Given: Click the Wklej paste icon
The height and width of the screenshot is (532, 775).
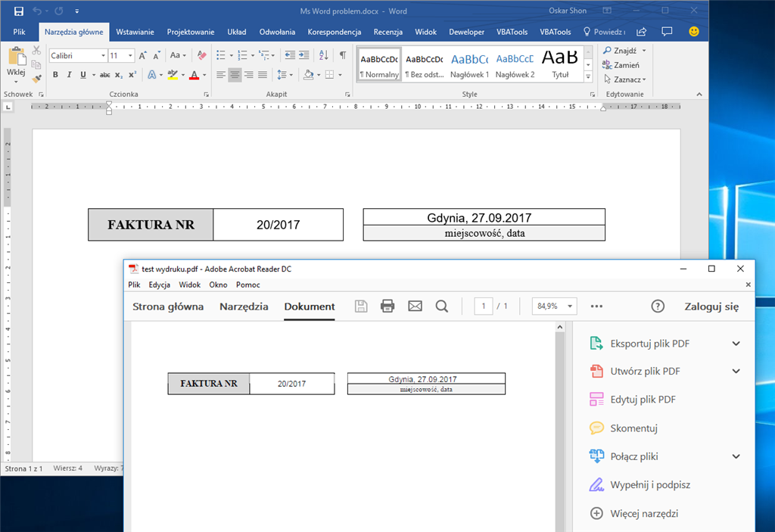Looking at the screenshot, I should [17, 57].
